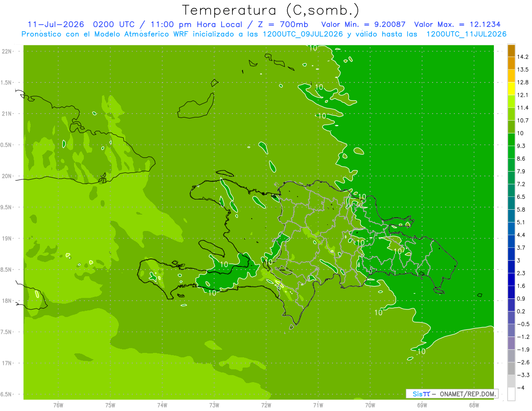Click the 75W longitude label
Image resolution: width=532 pixels, height=411 pixels.
(110, 405)
